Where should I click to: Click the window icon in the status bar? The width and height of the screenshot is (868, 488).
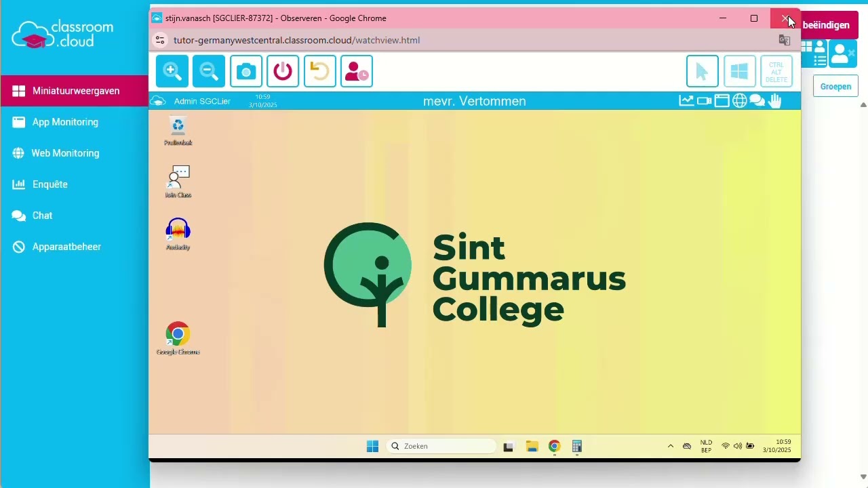(722, 101)
